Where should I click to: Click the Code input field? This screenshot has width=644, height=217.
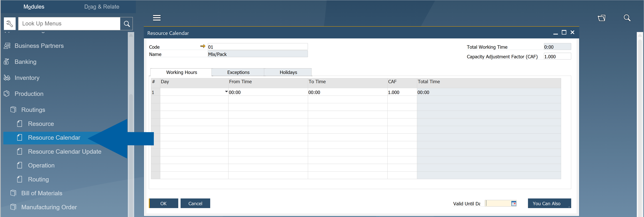pyautogui.click(x=257, y=47)
